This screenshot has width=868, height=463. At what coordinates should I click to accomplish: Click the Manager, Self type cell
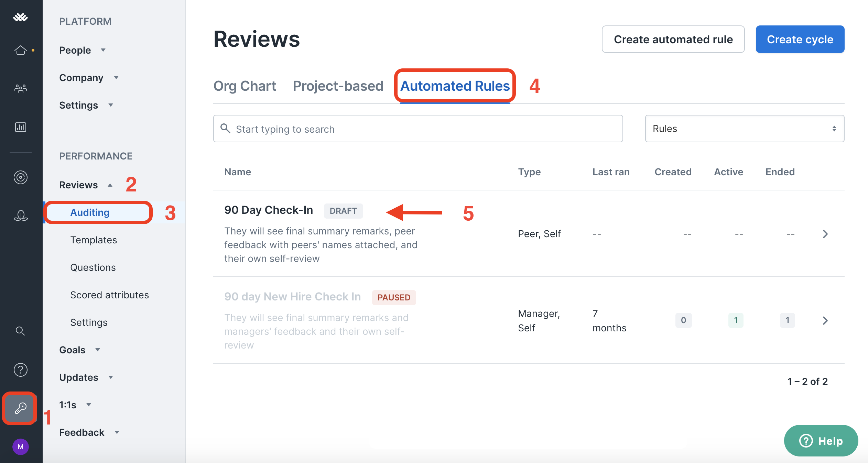(x=539, y=321)
